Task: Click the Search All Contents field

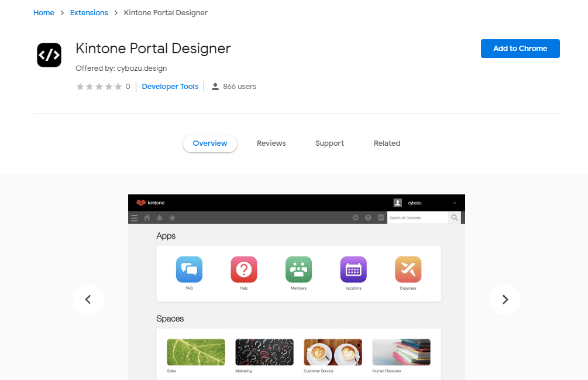Action: click(x=415, y=217)
